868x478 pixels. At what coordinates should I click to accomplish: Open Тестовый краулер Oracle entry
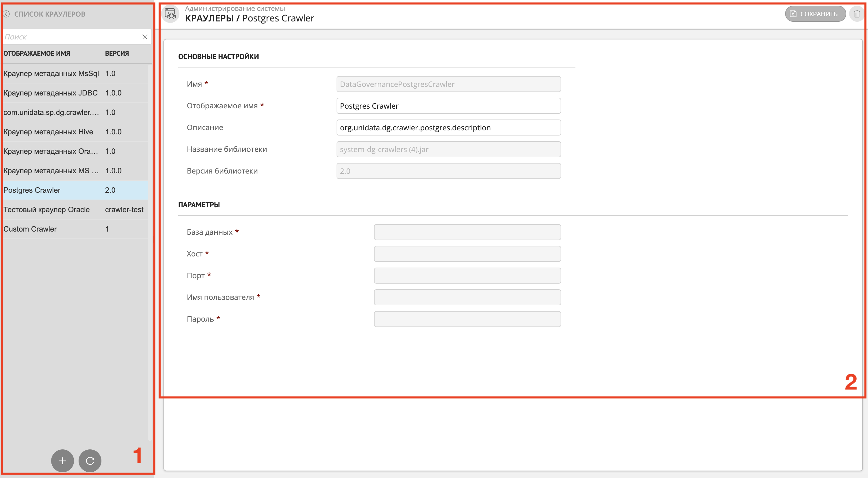pos(47,210)
